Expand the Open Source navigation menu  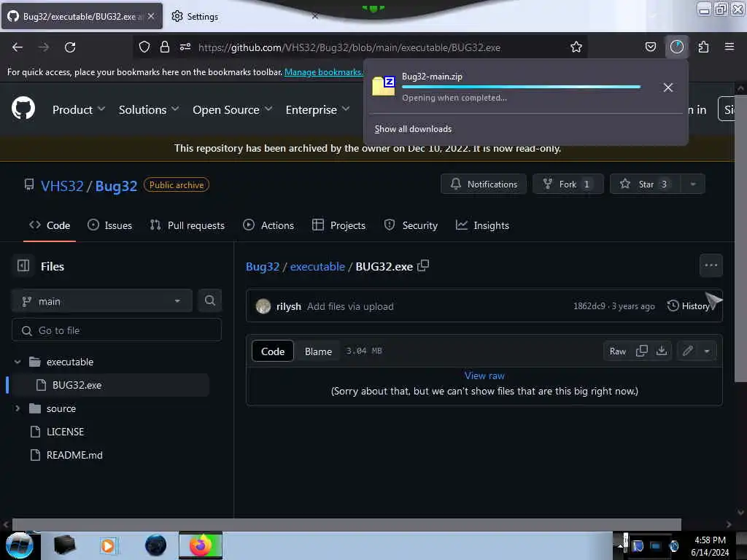point(233,110)
